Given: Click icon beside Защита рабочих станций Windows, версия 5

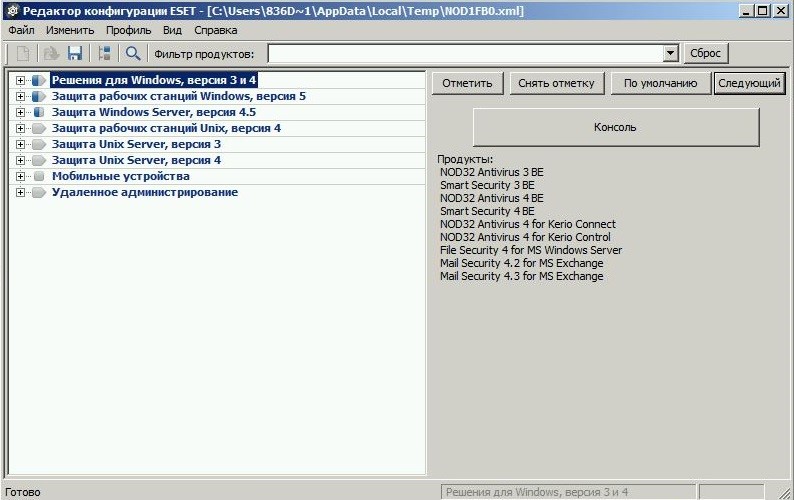Looking at the screenshot, I should 38,96.
